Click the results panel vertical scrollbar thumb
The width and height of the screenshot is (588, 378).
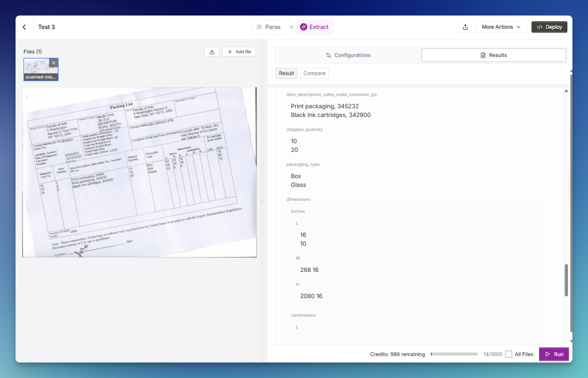click(x=567, y=280)
